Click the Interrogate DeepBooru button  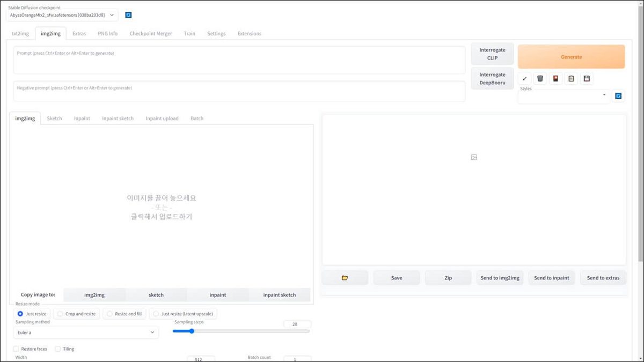pos(493,79)
